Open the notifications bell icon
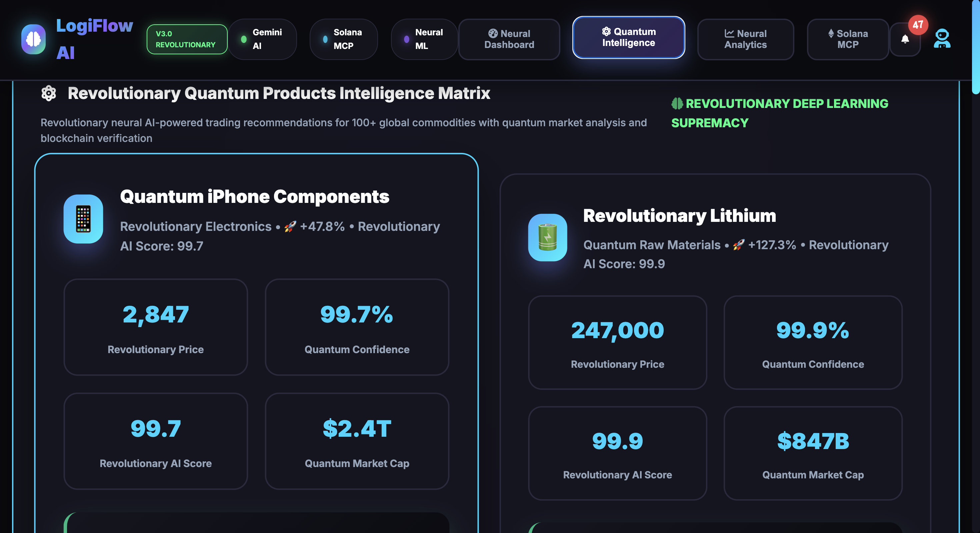 [905, 39]
